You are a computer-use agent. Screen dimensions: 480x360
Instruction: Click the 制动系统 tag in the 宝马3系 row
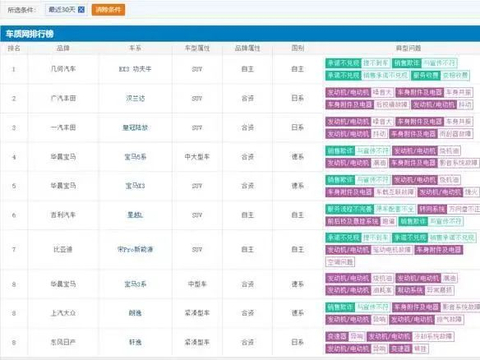pos(410,290)
